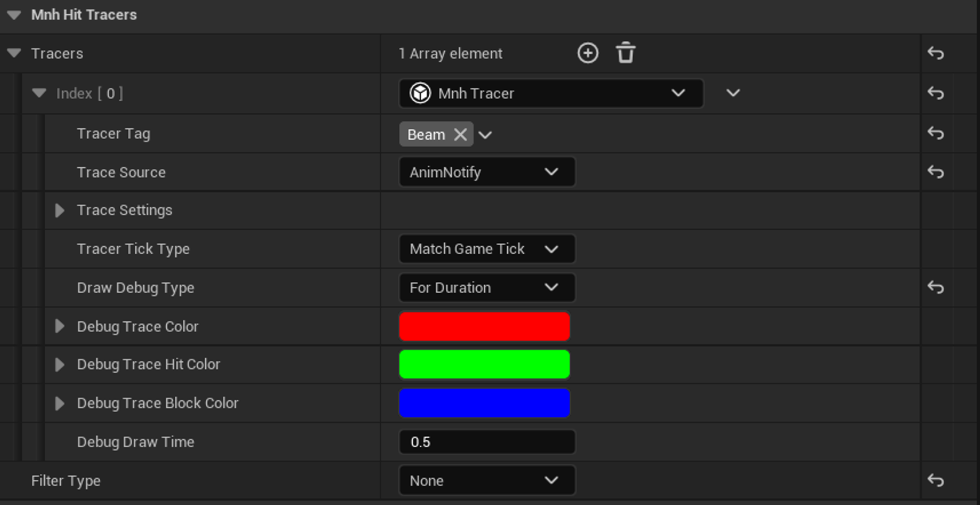Reset Index 0 value to default

point(935,93)
